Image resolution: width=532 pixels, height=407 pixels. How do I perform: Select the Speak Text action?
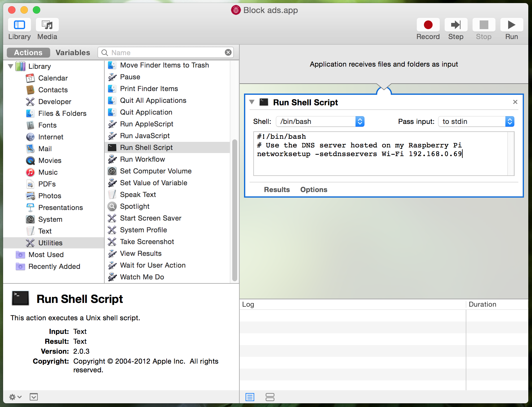[168, 195]
